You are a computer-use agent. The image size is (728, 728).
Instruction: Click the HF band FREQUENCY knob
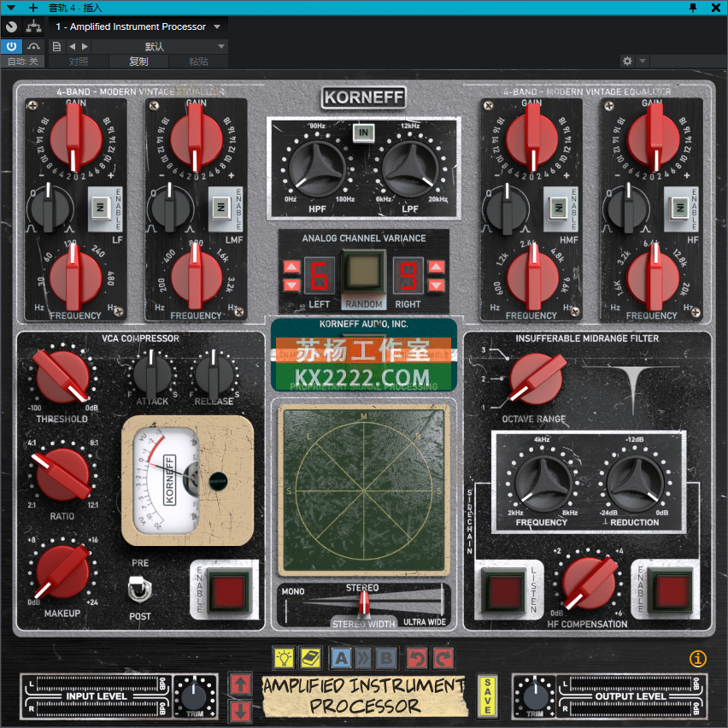(x=653, y=279)
